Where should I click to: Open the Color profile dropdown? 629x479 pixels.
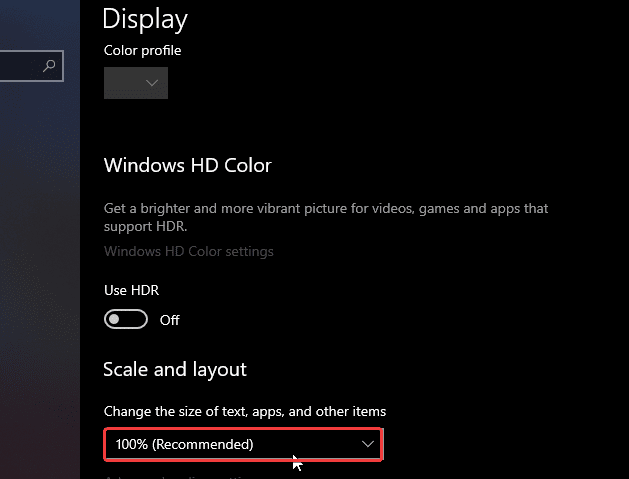point(136,83)
